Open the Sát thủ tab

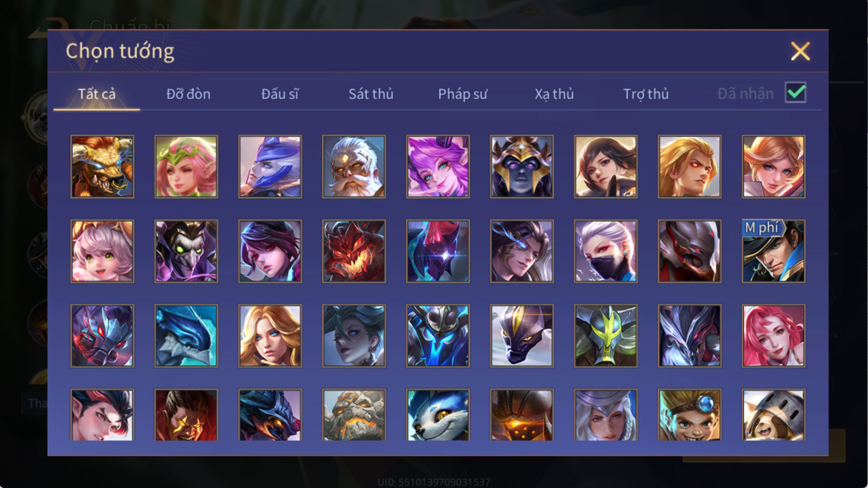click(x=371, y=94)
